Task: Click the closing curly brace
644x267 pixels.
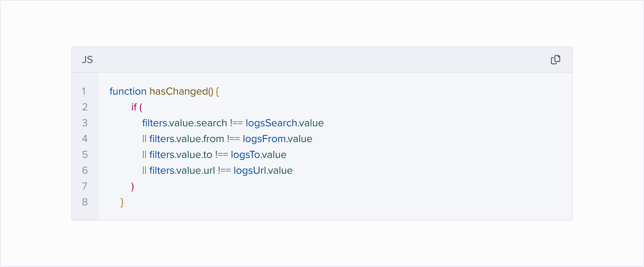Action: tap(122, 202)
